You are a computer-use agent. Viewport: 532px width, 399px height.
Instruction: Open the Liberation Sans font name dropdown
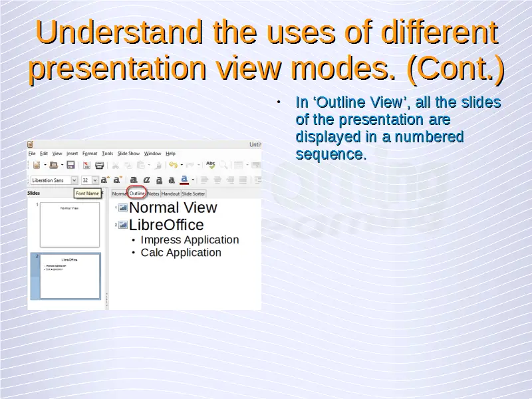[x=74, y=180]
